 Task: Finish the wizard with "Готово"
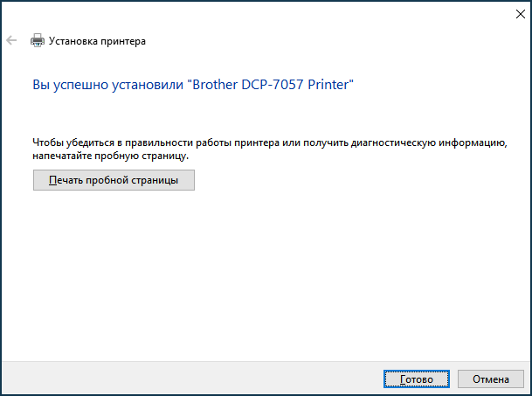coord(417,379)
